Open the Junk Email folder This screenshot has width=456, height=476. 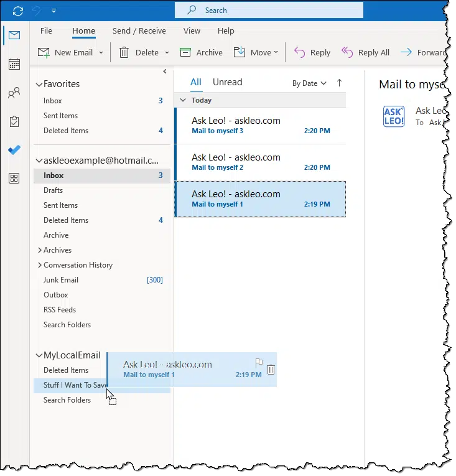coord(101,280)
